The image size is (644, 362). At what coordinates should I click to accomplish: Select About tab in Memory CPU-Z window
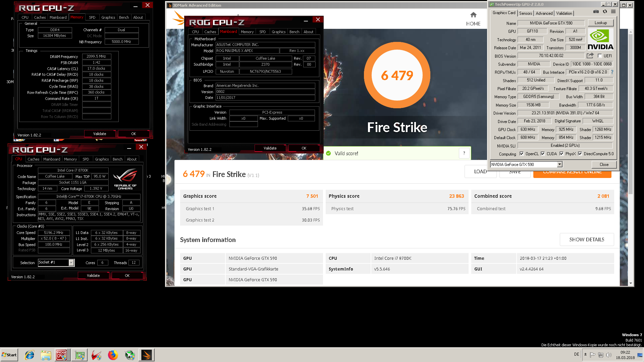[138, 17]
